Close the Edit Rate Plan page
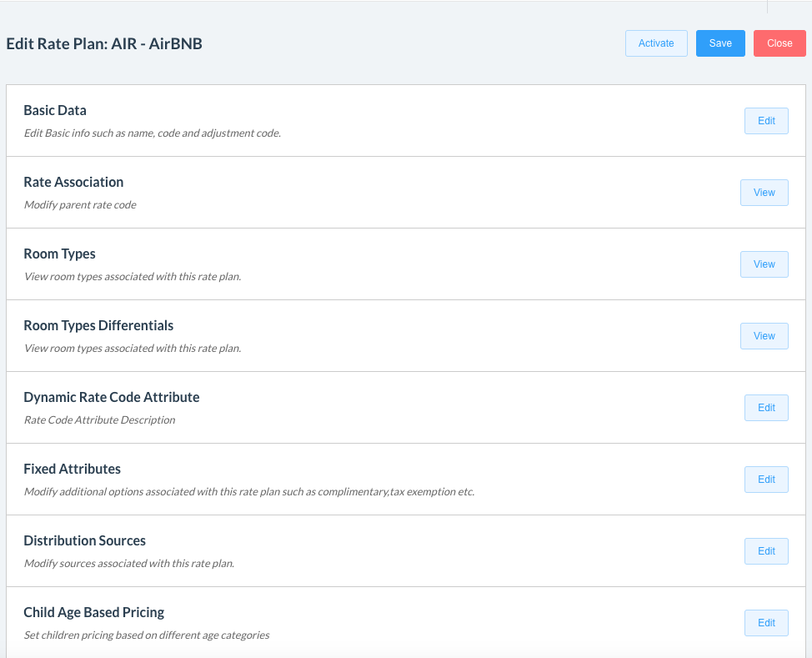The image size is (812, 658). click(779, 43)
